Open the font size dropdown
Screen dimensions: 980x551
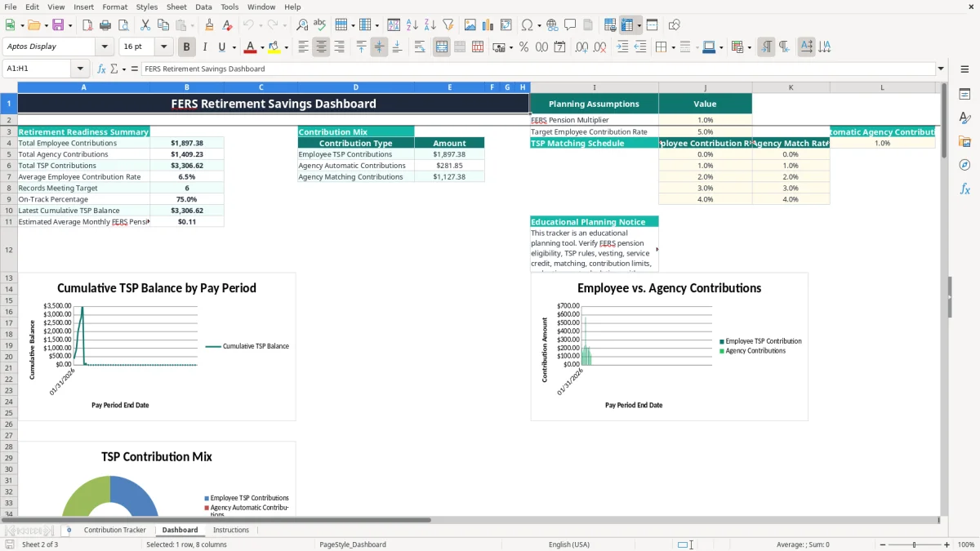(163, 47)
